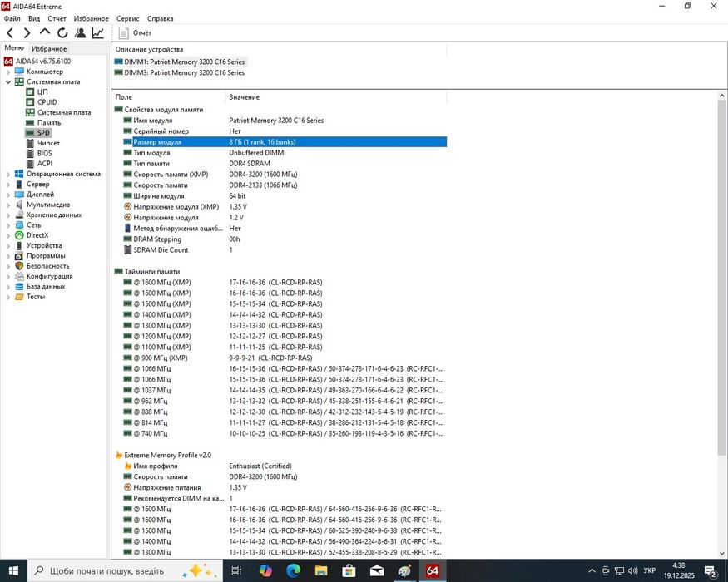Click the Устройства tree icon

click(x=19, y=245)
